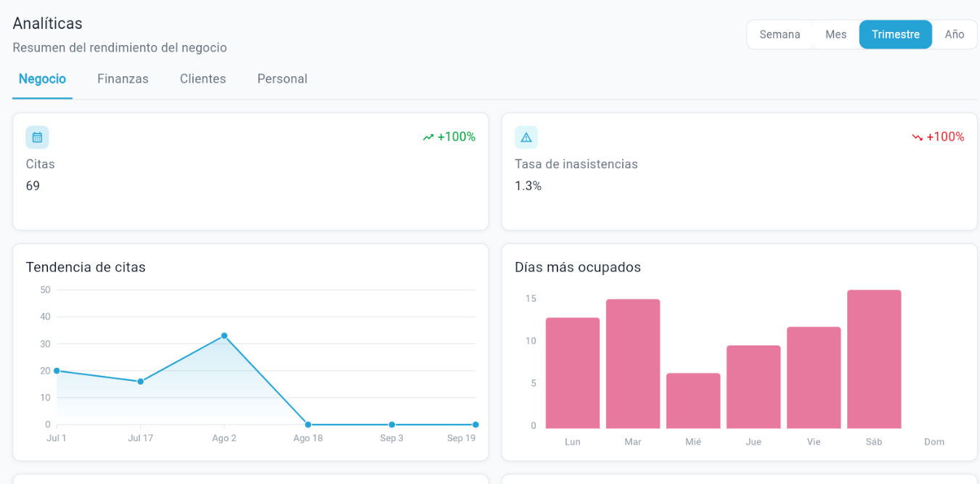
Task: Select the Trimestre time range option
Action: tap(895, 34)
